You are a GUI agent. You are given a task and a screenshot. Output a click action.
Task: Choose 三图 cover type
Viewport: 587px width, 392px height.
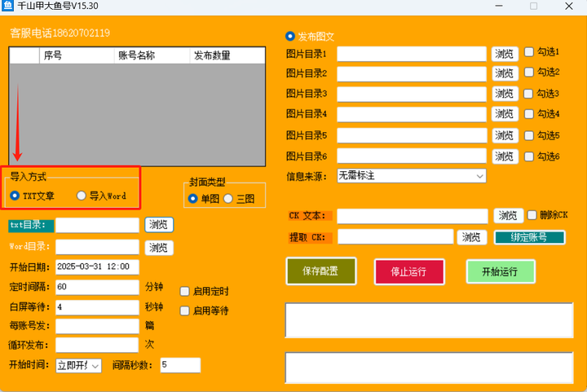pyautogui.click(x=228, y=199)
